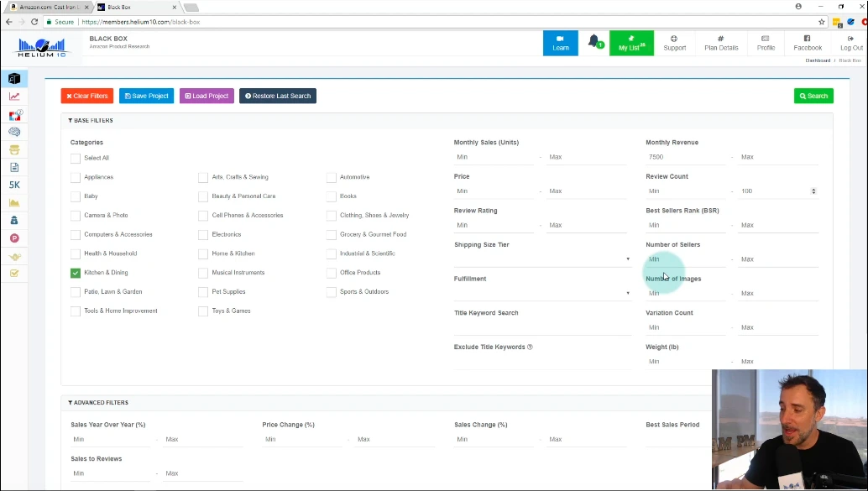Open the Support page from the top bar
The width and height of the screenshot is (868, 491).
(674, 43)
